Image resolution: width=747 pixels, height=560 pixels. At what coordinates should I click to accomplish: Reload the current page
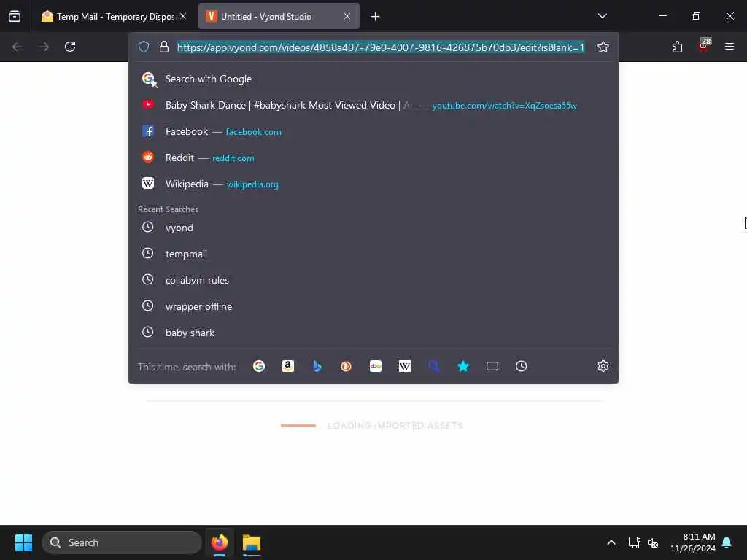pos(70,47)
